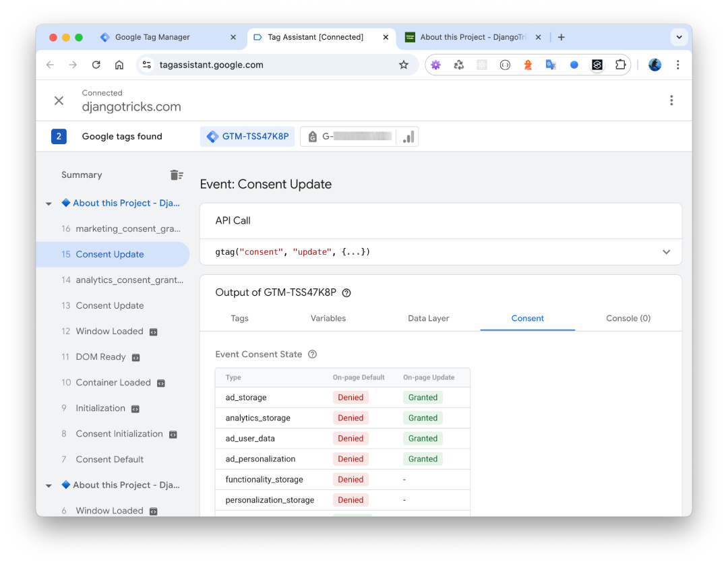Open the blue circle extension icon
Screen dimensions: 728x564
pyautogui.click(x=574, y=65)
